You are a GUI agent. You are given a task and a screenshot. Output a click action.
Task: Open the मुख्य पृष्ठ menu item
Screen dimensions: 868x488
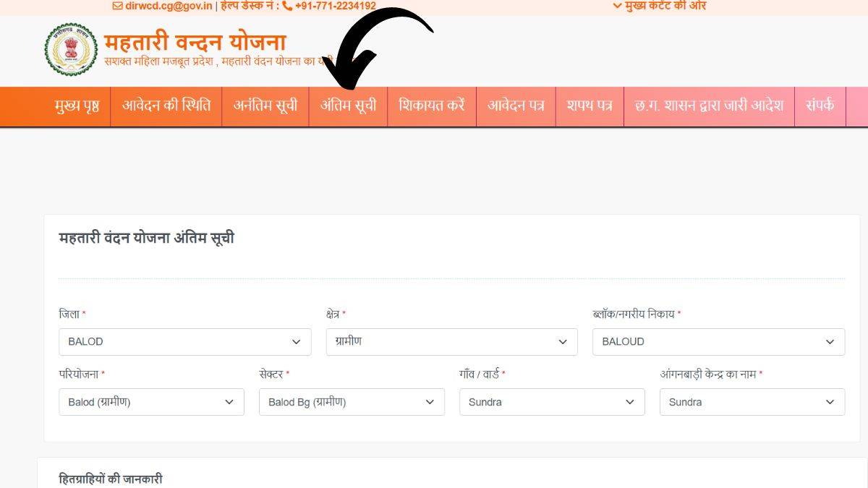click(75, 106)
